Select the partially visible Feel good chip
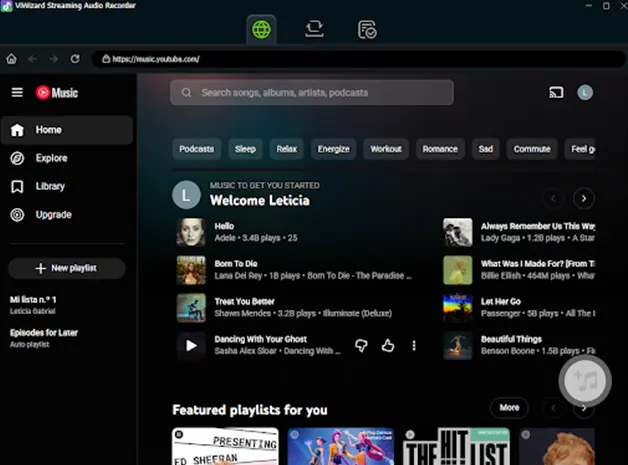Viewport: 628px width, 465px height. pyautogui.click(x=580, y=149)
